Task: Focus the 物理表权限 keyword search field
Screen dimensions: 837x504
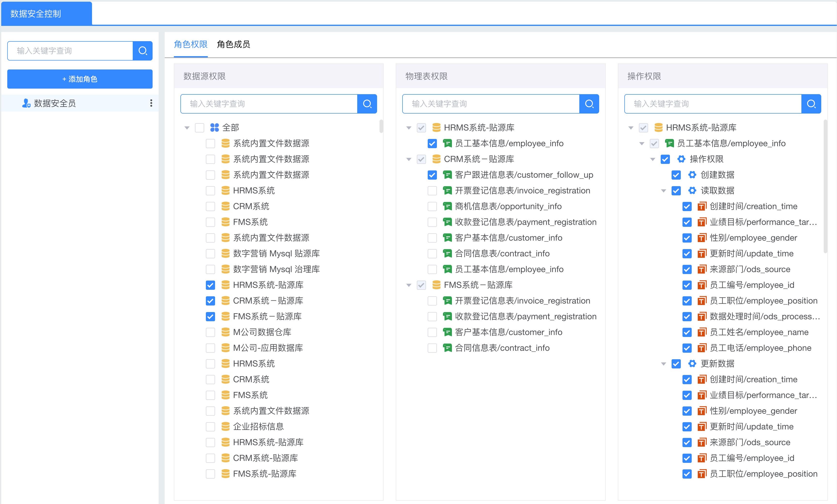Action: 491,104
